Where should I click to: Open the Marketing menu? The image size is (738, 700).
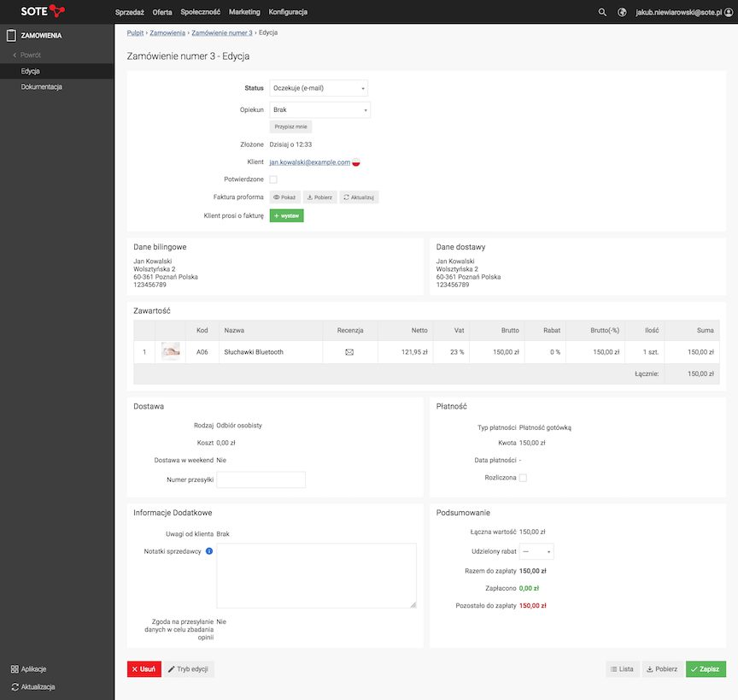tap(244, 12)
